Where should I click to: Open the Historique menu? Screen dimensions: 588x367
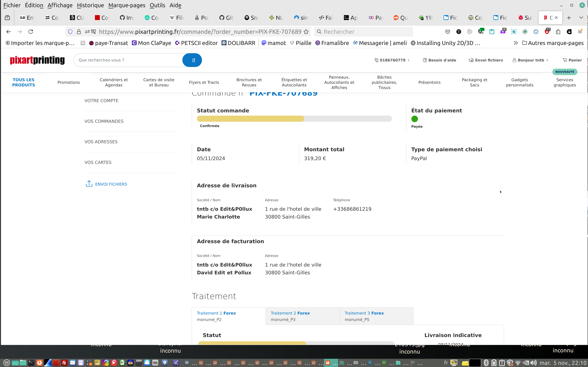coord(90,5)
